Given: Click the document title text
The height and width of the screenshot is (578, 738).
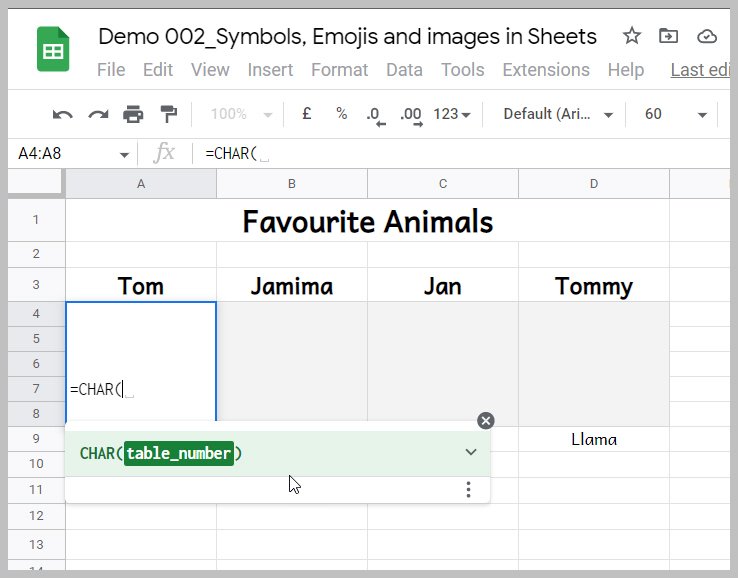Looking at the screenshot, I should [347, 36].
